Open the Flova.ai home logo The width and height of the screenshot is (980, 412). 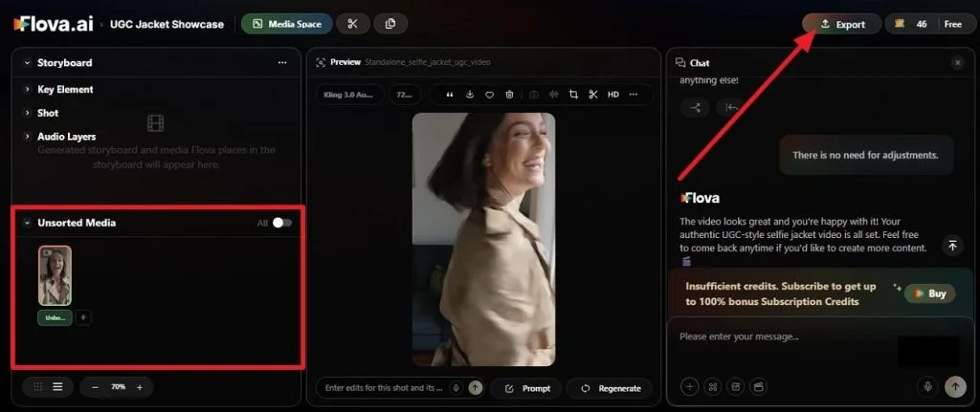(x=54, y=24)
